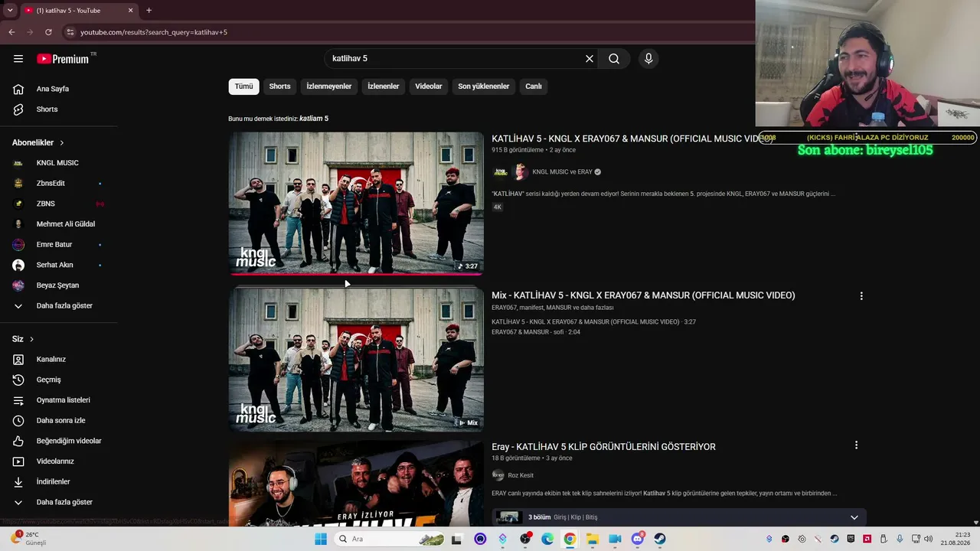
Task: Open Epic Games tray icon
Action: tap(851, 539)
